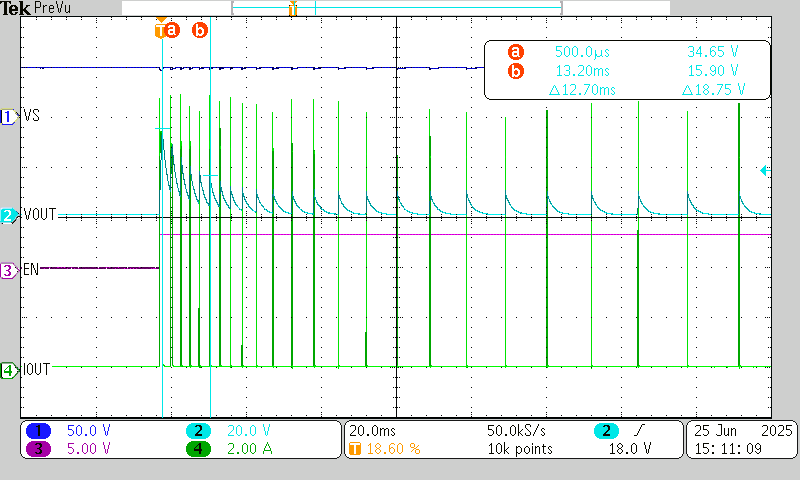Click channel 1 VS ground reference marker
The width and height of the screenshot is (800, 480).
[x=9, y=116]
